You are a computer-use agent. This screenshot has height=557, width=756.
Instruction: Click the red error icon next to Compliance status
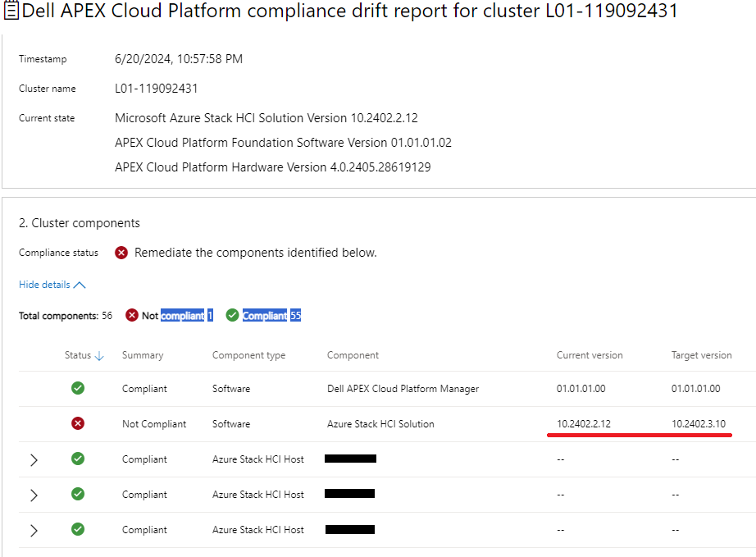(x=121, y=253)
